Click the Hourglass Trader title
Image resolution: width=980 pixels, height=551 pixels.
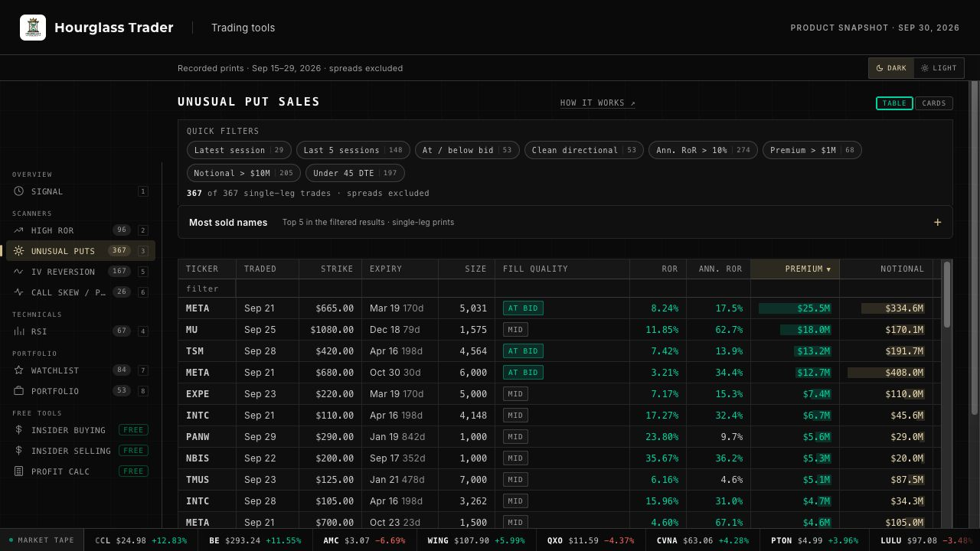(114, 28)
